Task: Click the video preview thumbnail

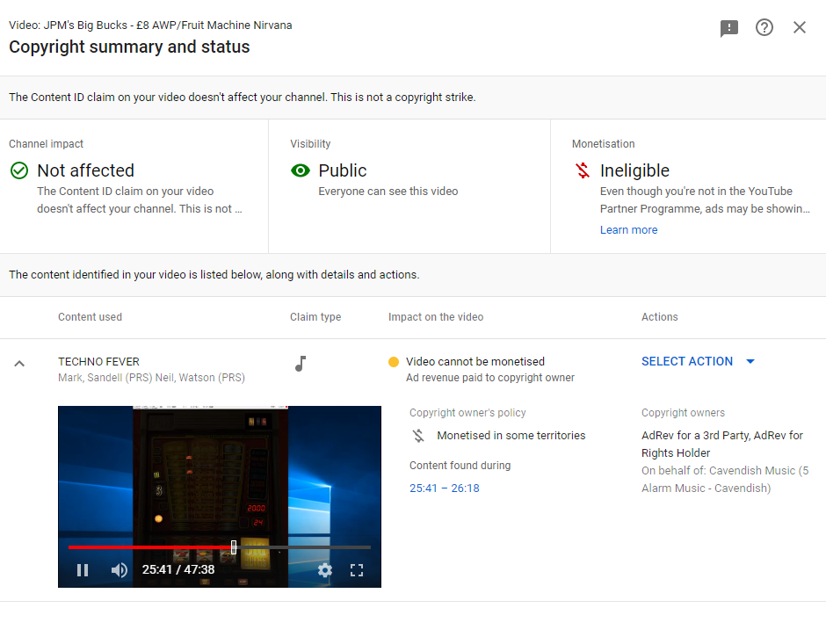Action: click(x=220, y=474)
